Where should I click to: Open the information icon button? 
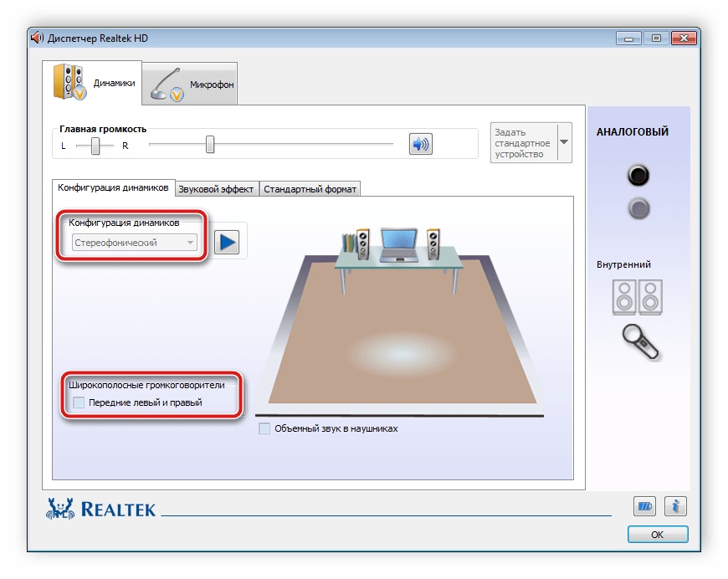[x=675, y=506]
